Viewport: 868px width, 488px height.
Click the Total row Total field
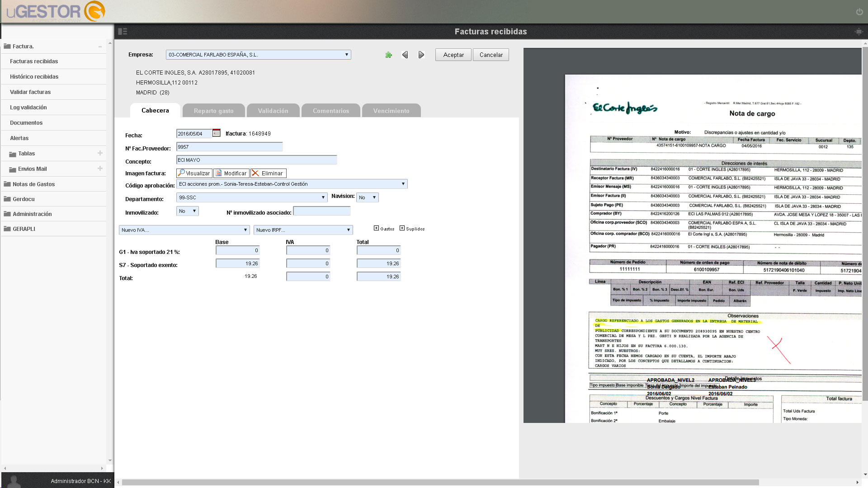click(379, 277)
